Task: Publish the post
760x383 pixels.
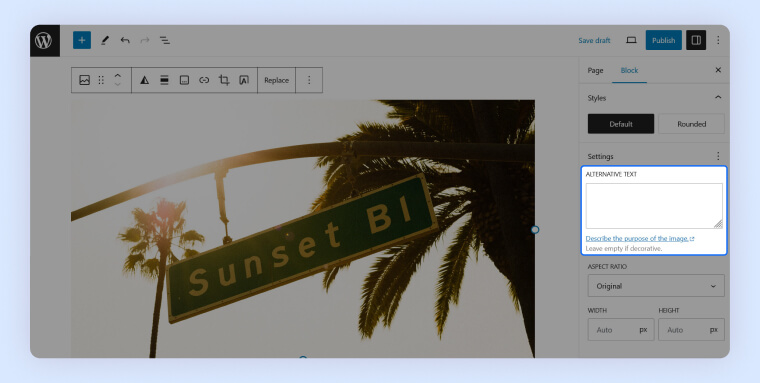Action: [664, 40]
